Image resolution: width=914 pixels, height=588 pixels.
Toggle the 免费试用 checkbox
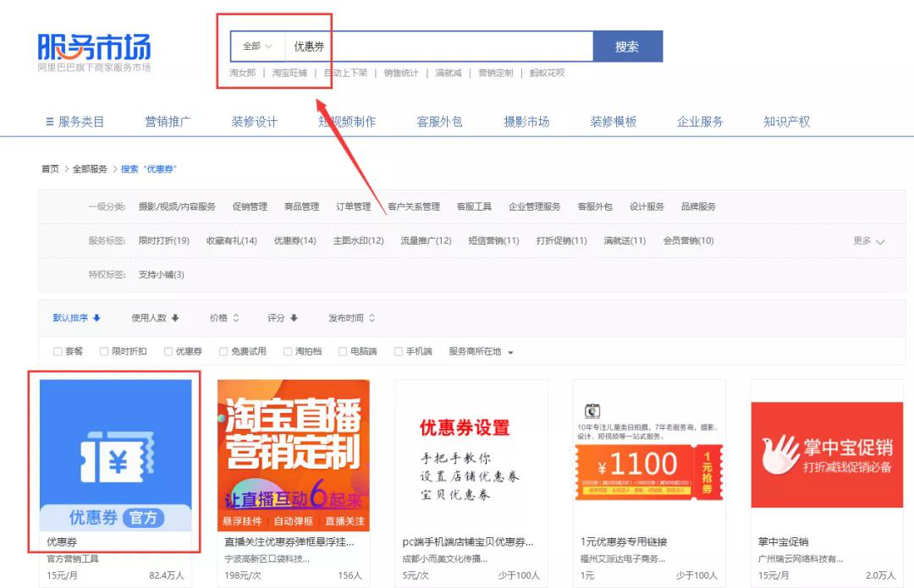223,351
